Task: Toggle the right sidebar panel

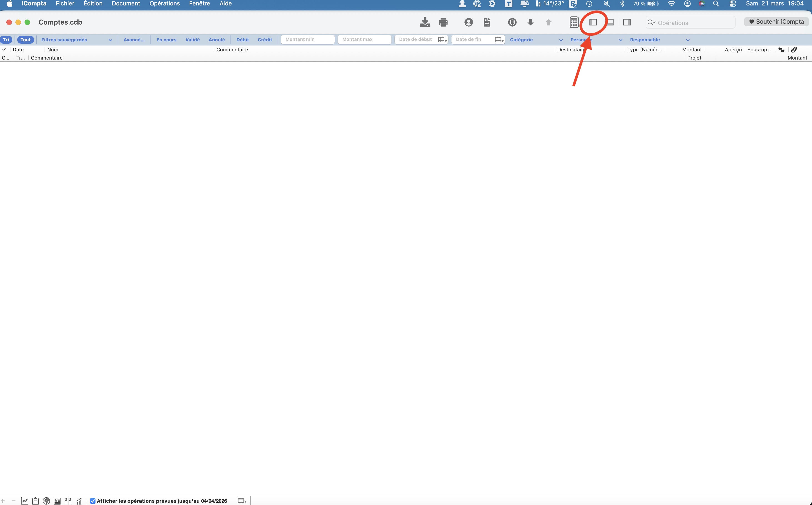Action: coord(627,22)
